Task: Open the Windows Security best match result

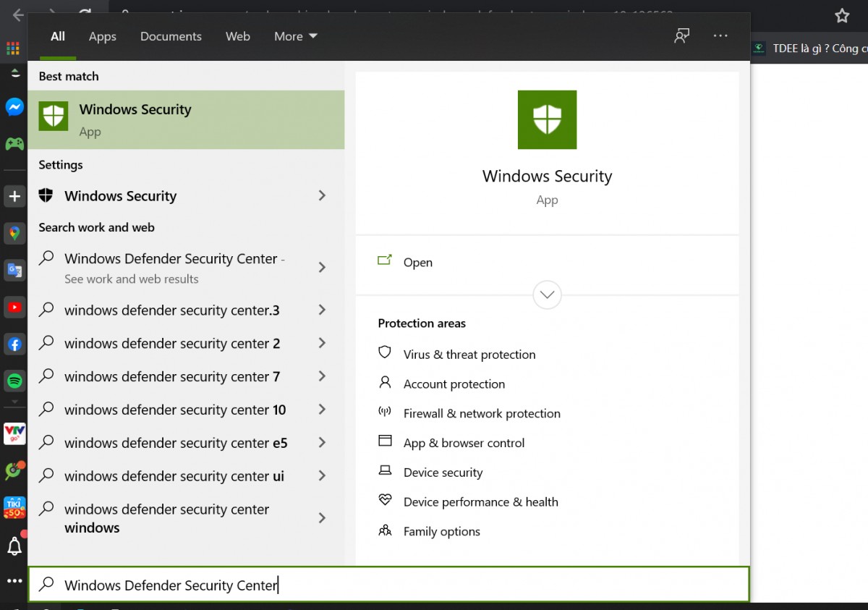Action: (x=186, y=119)
